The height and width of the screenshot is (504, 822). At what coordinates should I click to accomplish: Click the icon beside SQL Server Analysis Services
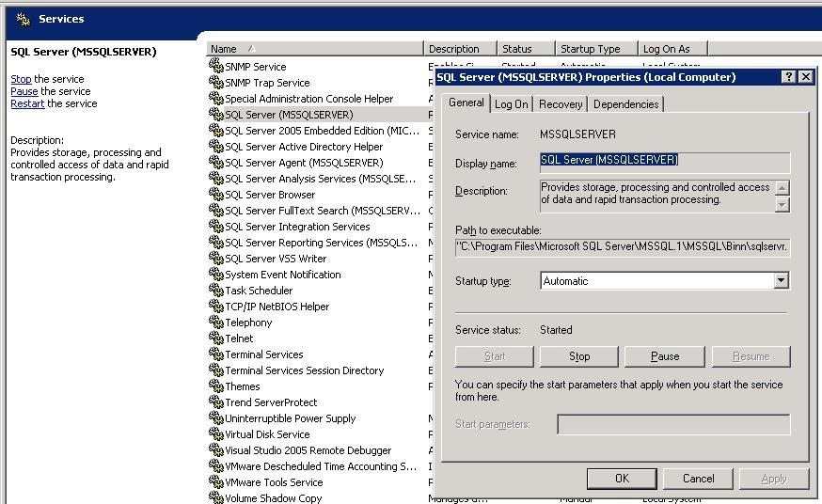pyautogui.click(x=216, y=178)
